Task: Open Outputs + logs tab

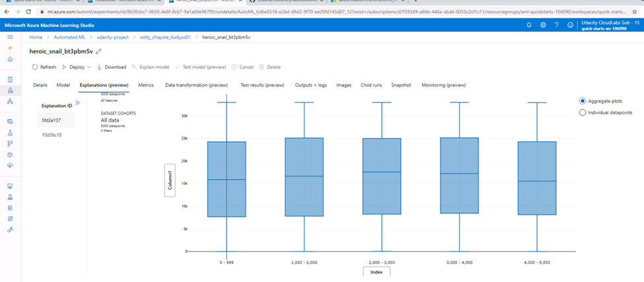Action: click(310, 85)
